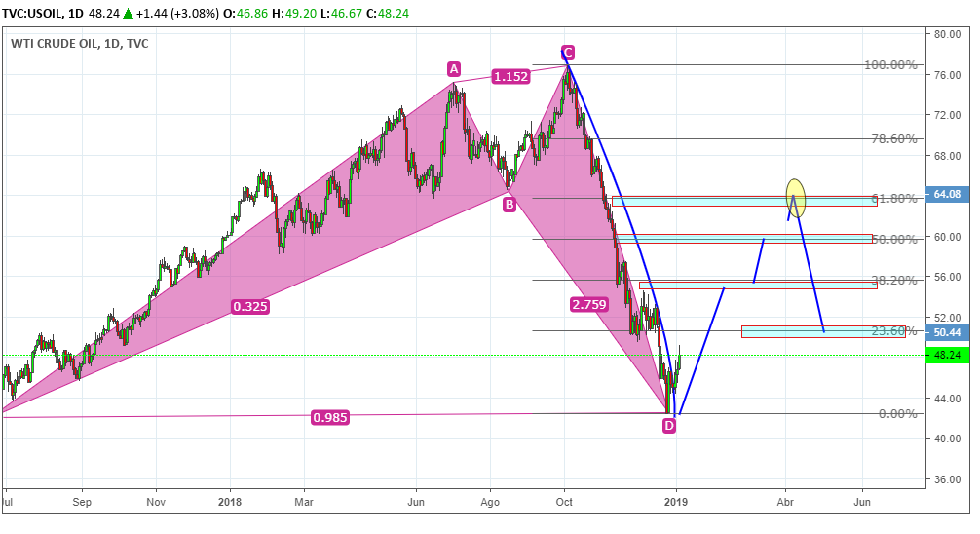Viewport: 980px width, 534px height.
Task: Select the 1.152 ratio label
Action: coord(509,76)
